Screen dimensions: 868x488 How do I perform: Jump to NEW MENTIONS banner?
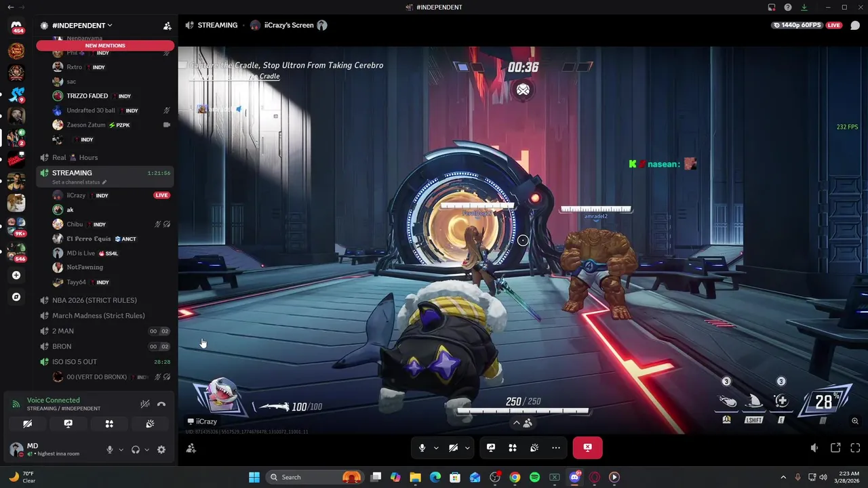click(105, 45)
